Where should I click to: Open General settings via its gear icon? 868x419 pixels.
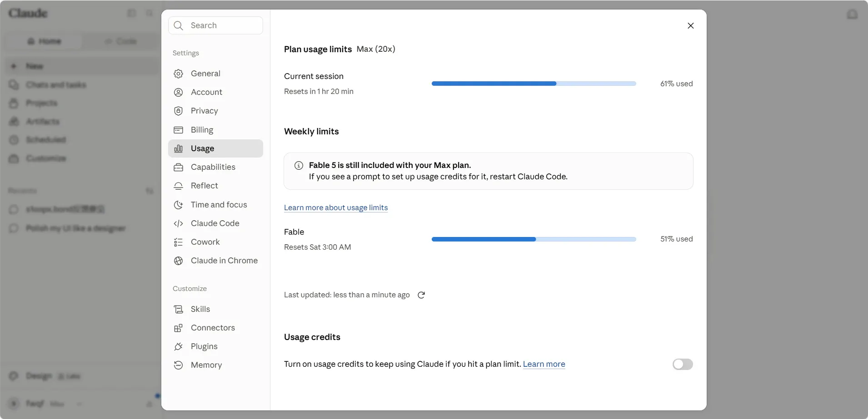(179, 74)
